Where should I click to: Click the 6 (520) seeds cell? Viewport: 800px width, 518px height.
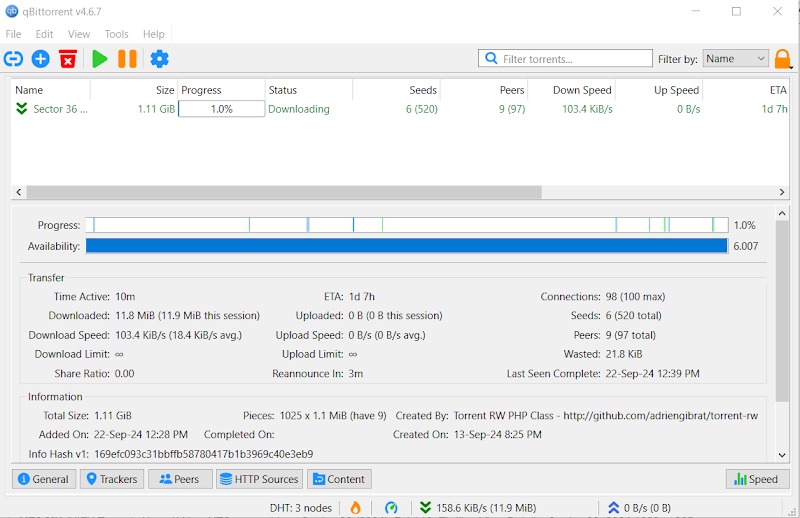(421, 109)
